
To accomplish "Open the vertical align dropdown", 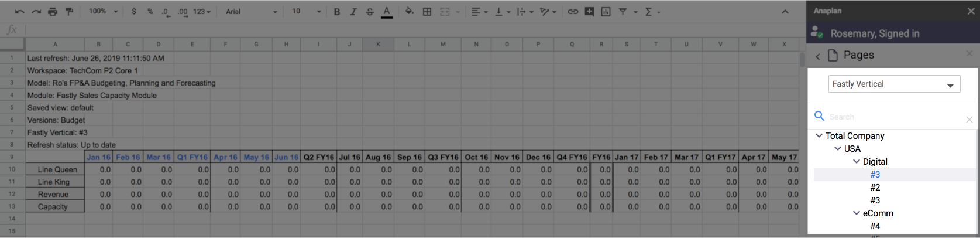I will tap(502, 12).
